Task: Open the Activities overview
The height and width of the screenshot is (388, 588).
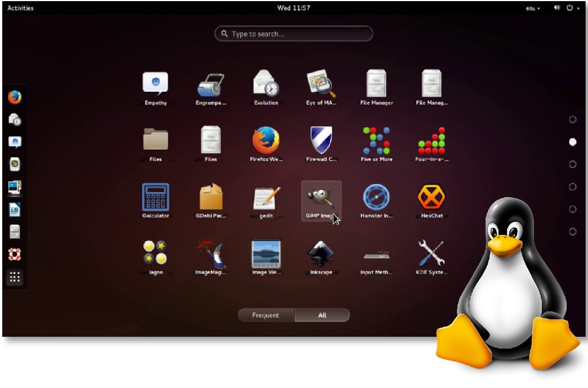Action: click(x=20, y=8)
